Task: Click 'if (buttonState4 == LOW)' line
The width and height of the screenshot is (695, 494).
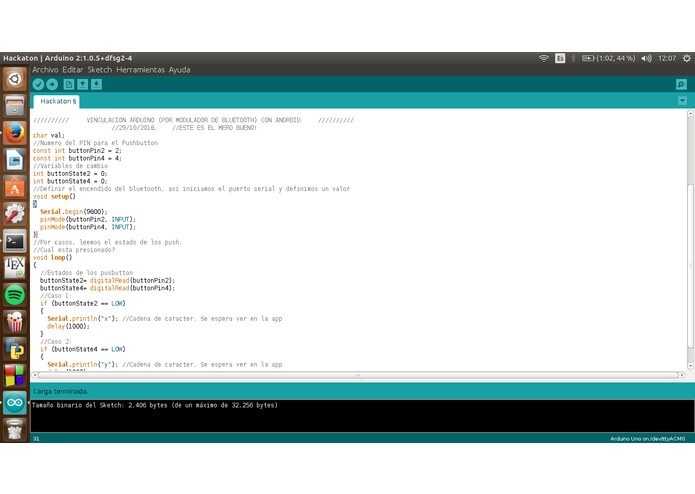Action: click(83, 349)
